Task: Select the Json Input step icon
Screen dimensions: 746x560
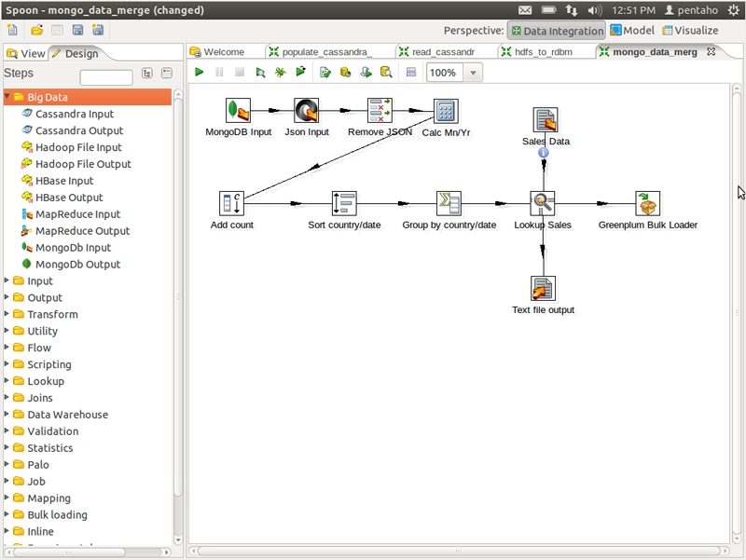Action: (x=307, y=110)
